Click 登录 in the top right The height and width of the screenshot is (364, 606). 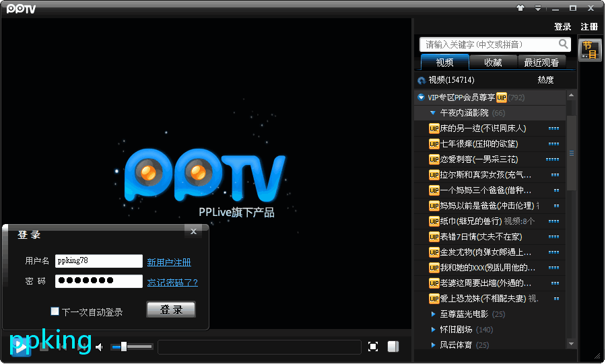pyautogui.click(x=562, y=27)
